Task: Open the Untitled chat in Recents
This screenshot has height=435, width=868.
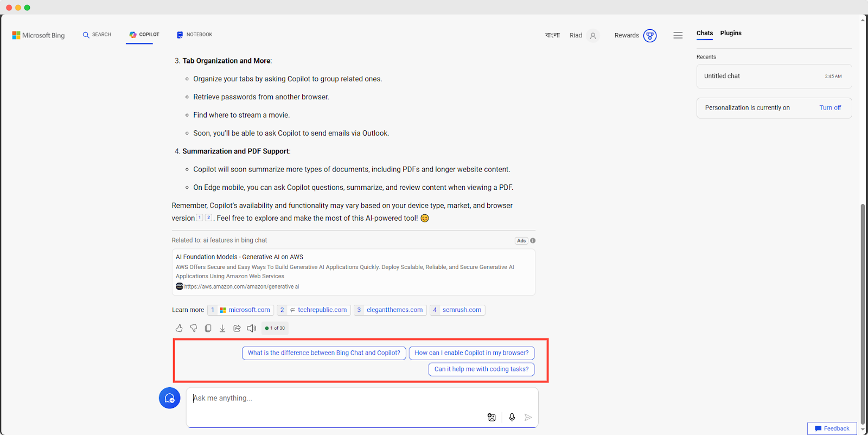Action: 774,76
